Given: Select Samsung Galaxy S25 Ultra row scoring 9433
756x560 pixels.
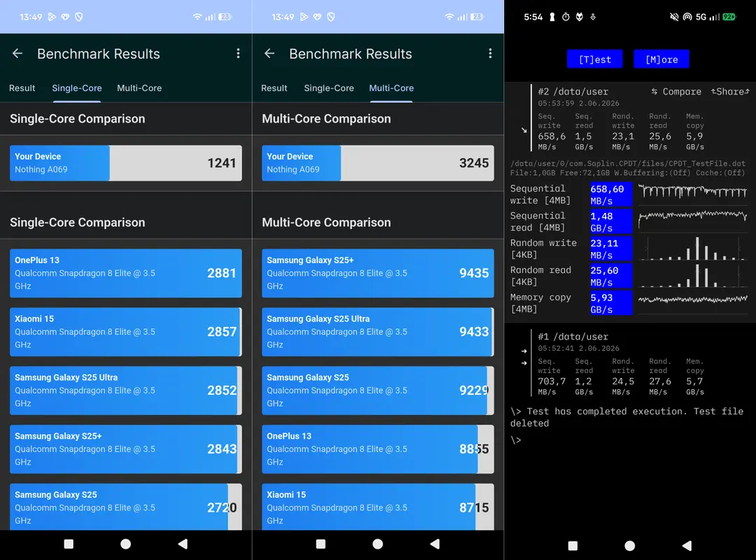Looking at the screenshot, I should pyautogui.click(x=378, y=332).
